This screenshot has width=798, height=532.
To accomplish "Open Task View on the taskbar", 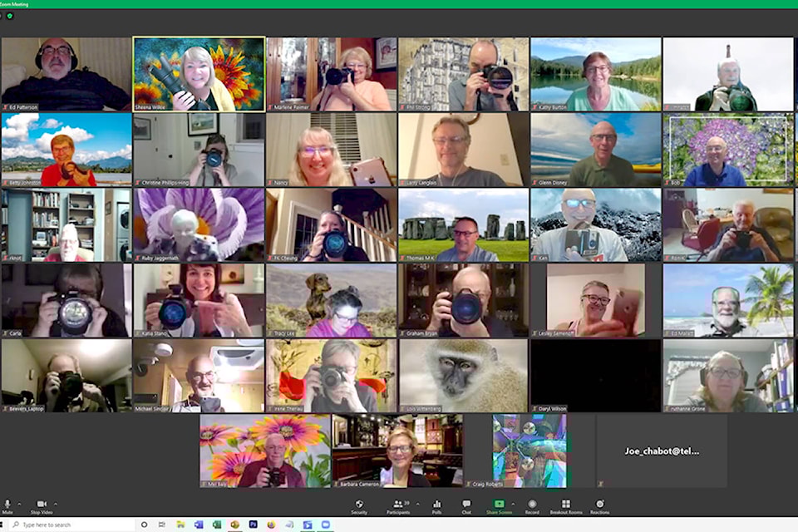I will point(162,525).
